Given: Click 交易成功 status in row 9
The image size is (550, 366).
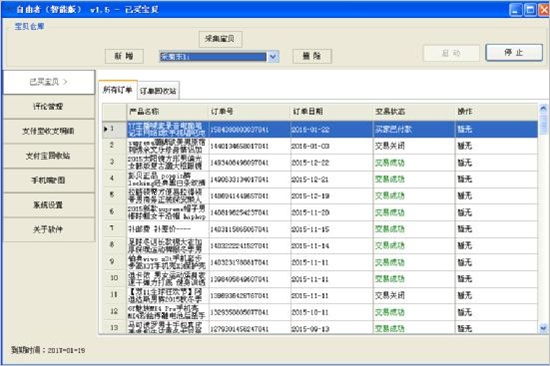Looking at the screenshot, I should click(x=390, y=262).
